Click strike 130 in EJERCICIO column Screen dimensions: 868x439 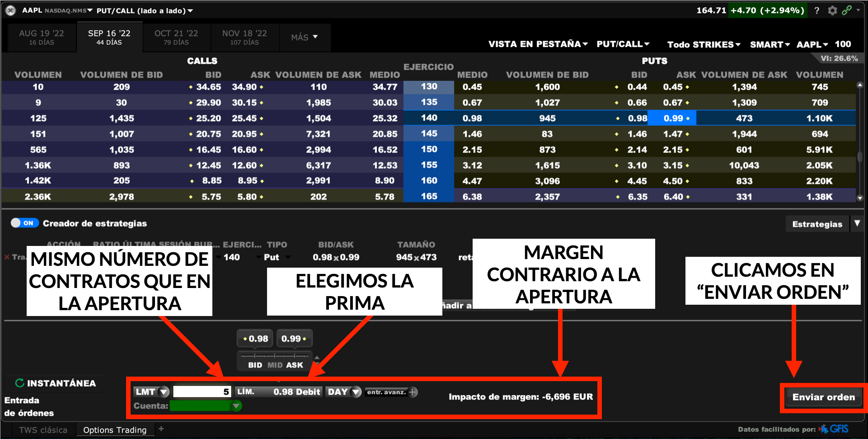coord(429,86)
